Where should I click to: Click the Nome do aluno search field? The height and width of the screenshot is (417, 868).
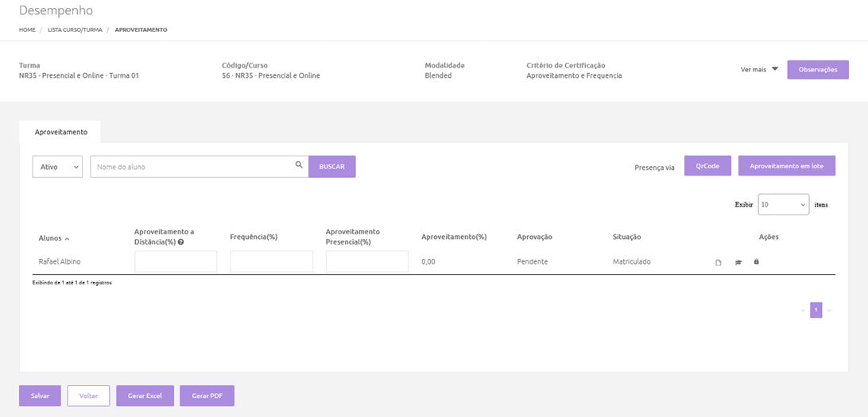tap(191, 167)
